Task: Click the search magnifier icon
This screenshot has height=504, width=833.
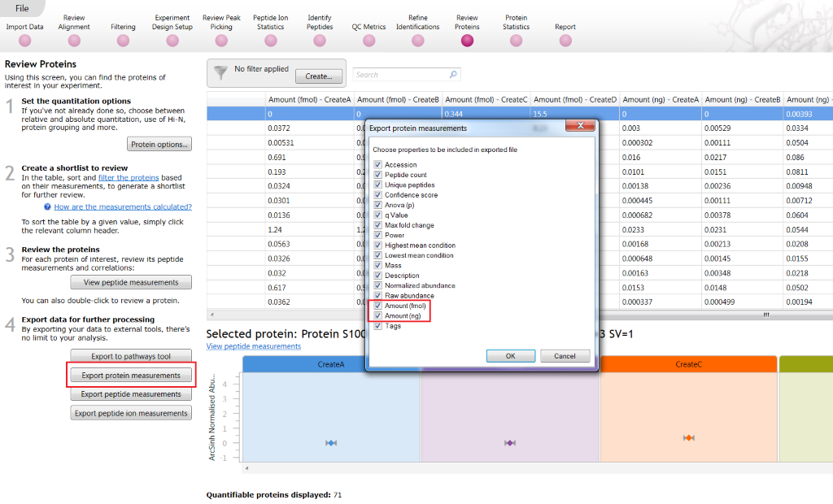Action: pyautogui.click(x=453, y=74)
